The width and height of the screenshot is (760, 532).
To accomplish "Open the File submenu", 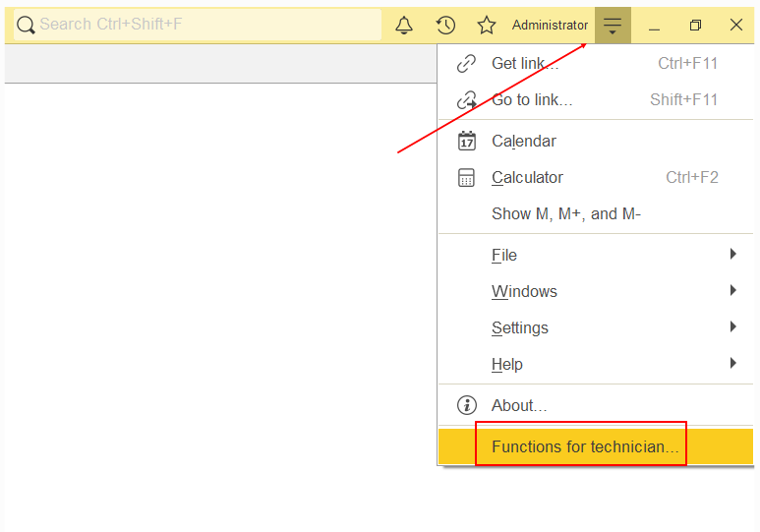I will tap(596, 255).
